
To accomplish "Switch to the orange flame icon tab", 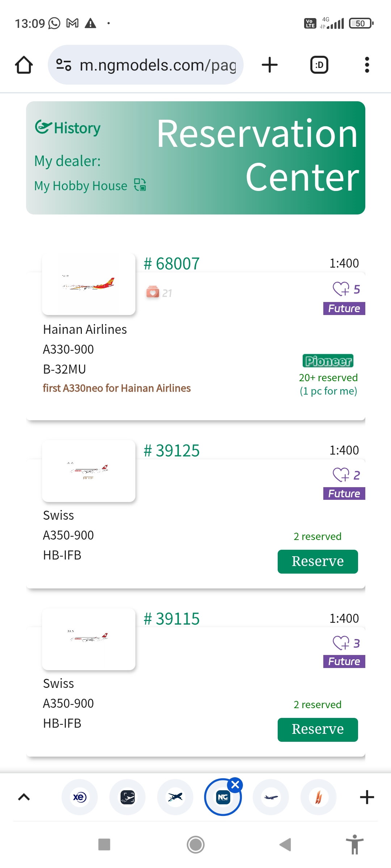I will 319,797.
